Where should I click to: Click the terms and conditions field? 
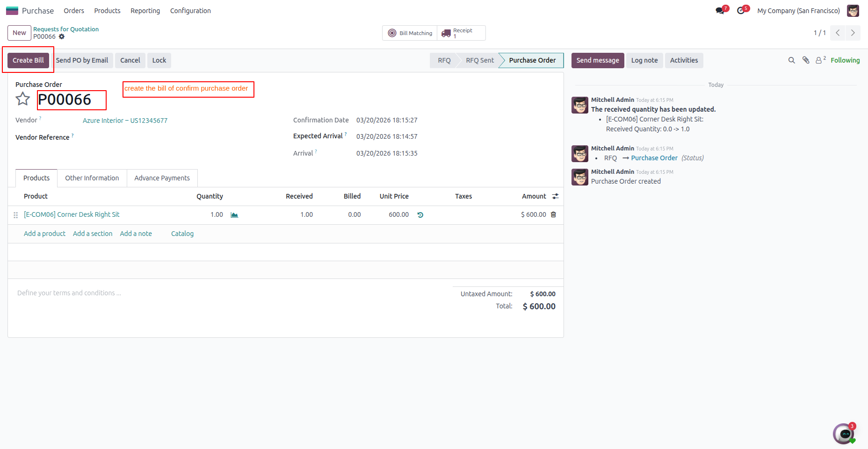[229, 293]
